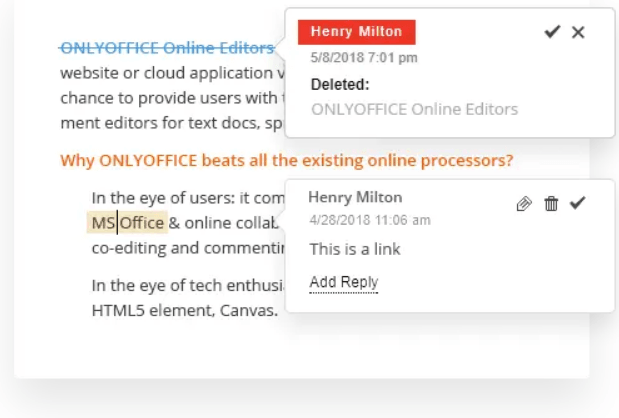Click the struck-through ONLYOFFICE Online Editors text
The width and height of the screenshot is (619, 418).
coord(167,48)
